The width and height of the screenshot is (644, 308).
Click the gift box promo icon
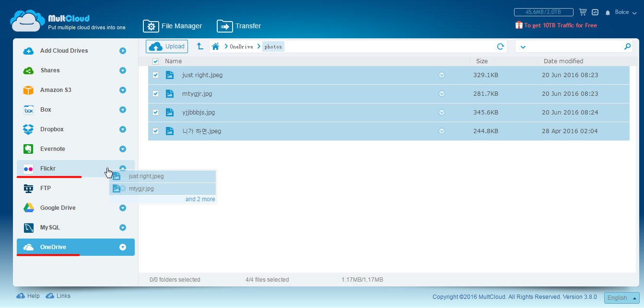point(519,25)
